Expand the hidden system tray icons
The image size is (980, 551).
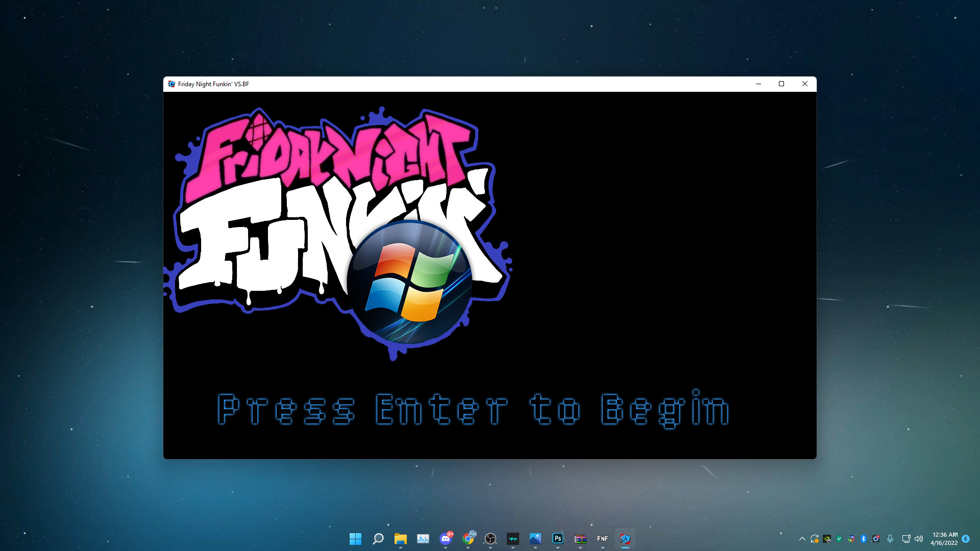click(802, 539)
